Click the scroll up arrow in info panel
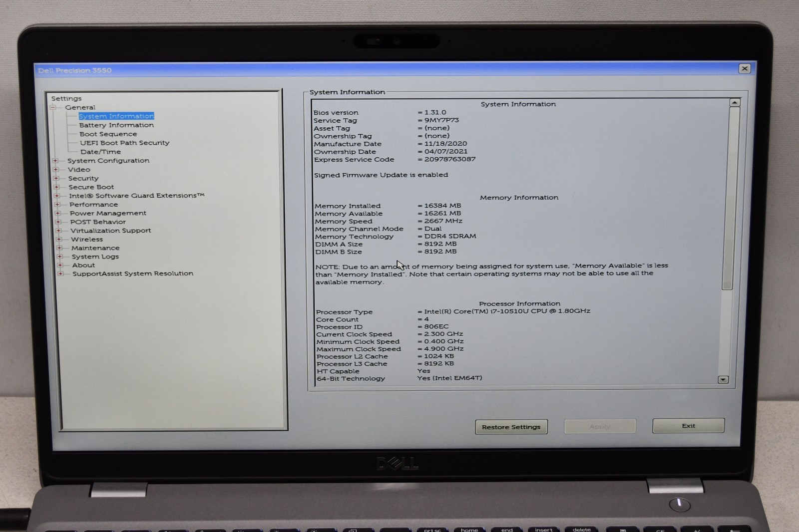Viewport: 799px width, 532px height. [x=734, y=103]
